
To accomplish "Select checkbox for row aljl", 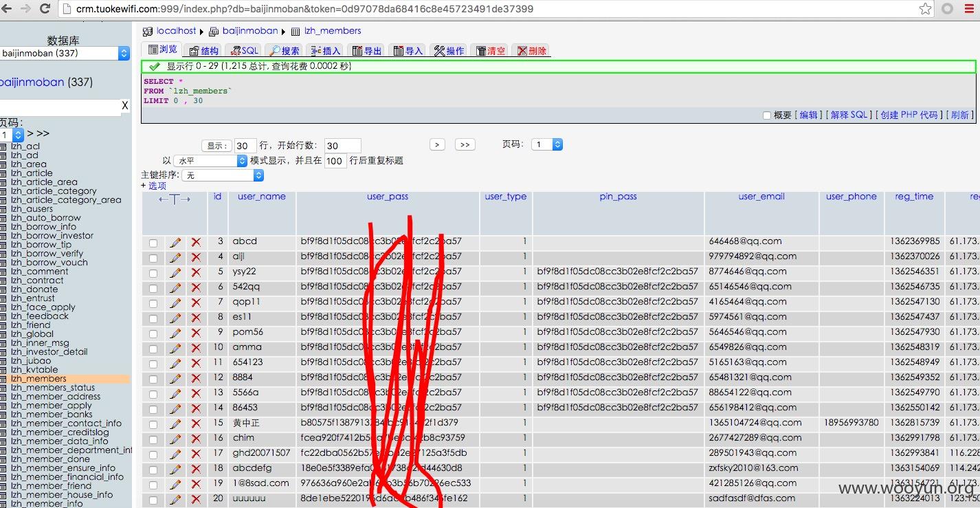I will pyautogui.click(x=153, y=258).
